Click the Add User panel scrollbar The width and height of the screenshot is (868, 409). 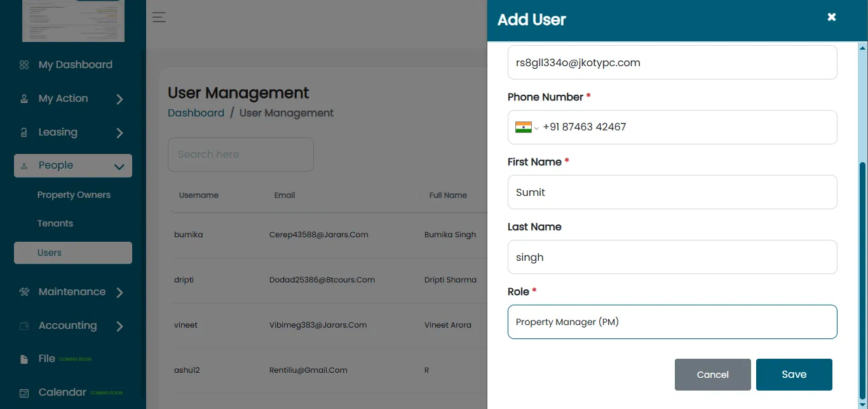pyautogui.click(x=862, y=280)
